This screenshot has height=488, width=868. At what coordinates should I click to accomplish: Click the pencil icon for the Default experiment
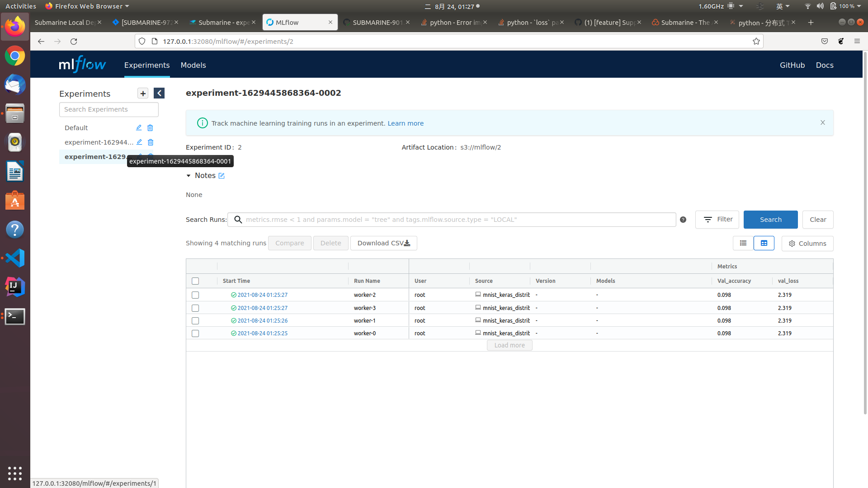tap(139, 128)
